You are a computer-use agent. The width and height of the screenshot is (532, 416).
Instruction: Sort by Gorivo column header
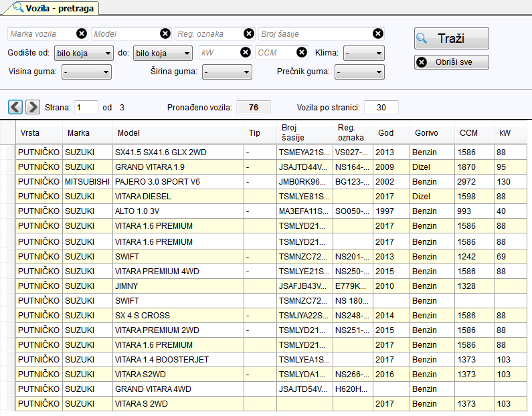[x=432, y=132]
